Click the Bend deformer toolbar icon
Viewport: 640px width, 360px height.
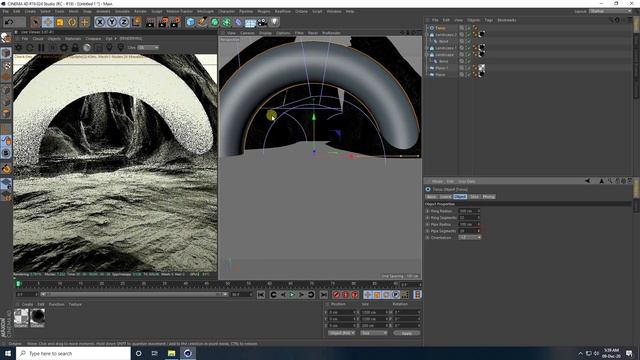(x=238, y=22)
